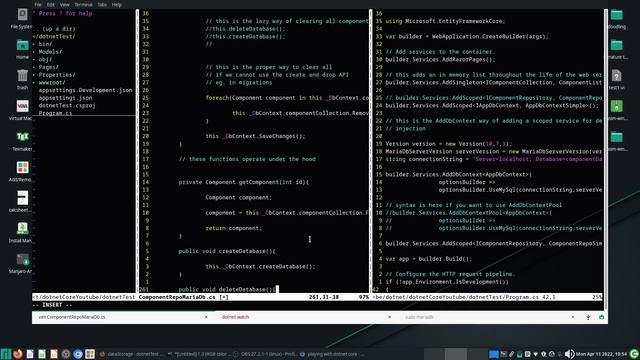Launch Firefox from the taskbar
This screenshot has width=640, height=360.
coord(18,354)
